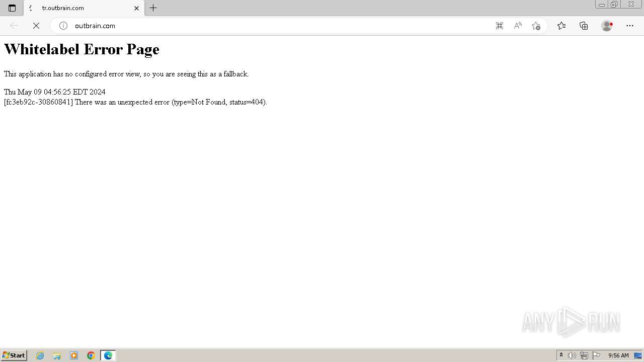
Task: Add this page to favorites
Action: (x=536, y=26)
